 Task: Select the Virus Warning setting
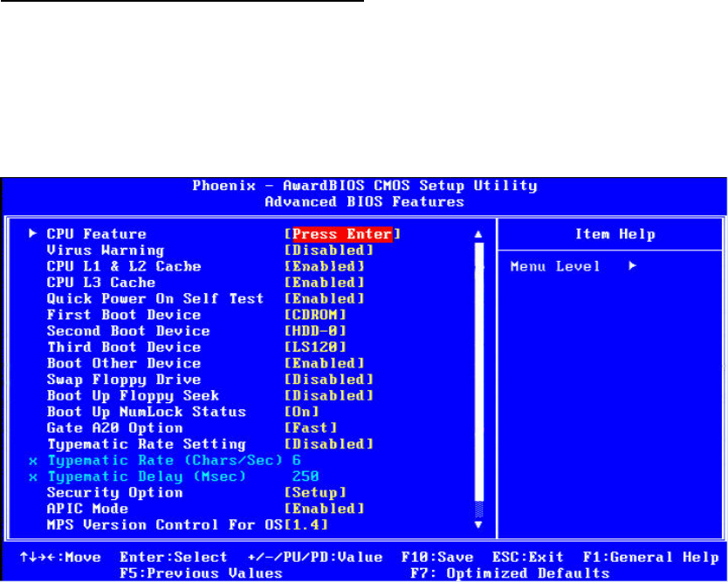coord(106,250)
